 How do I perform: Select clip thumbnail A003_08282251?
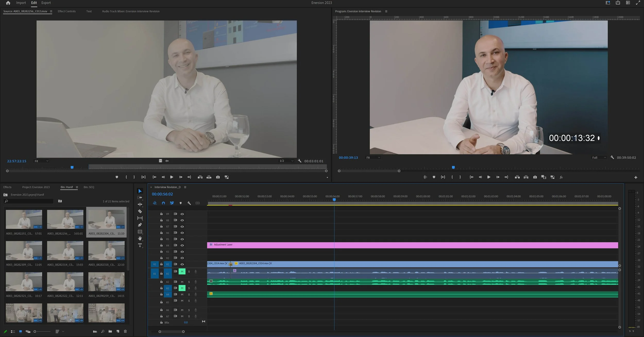pyautogui.click(x=24, y=219)
